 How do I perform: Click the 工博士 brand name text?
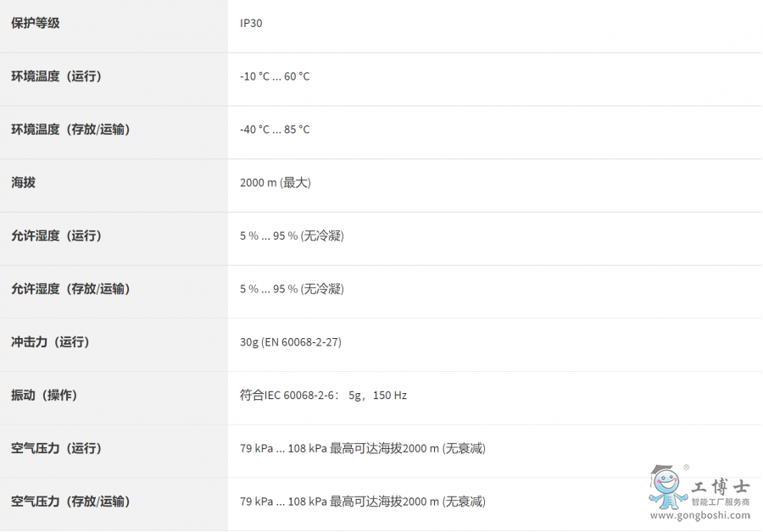pos(721,487)
